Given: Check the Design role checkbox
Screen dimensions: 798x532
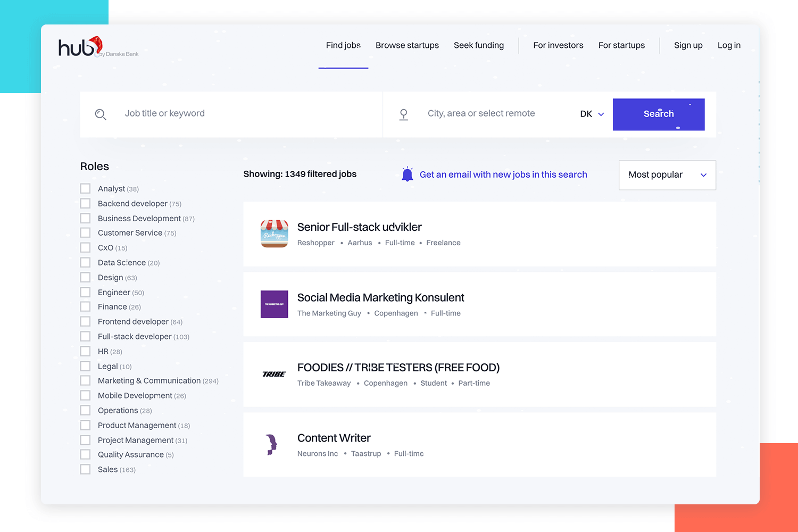Looking at the screenshot, I should 85,277.
